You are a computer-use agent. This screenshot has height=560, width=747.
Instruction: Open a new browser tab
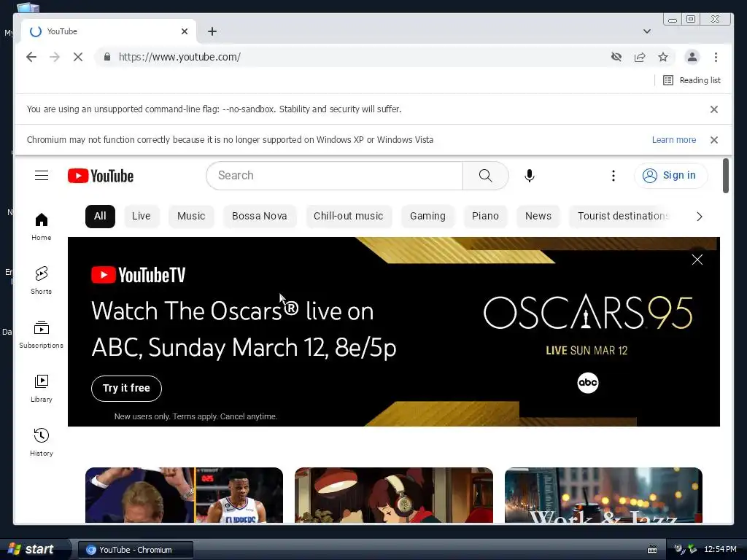click(x=212, y=31)
